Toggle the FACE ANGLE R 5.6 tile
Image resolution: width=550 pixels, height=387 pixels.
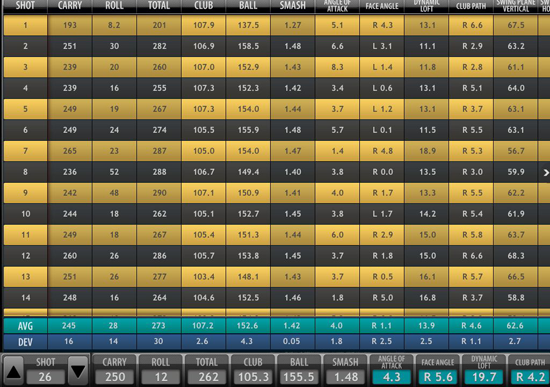click(438, 377)
